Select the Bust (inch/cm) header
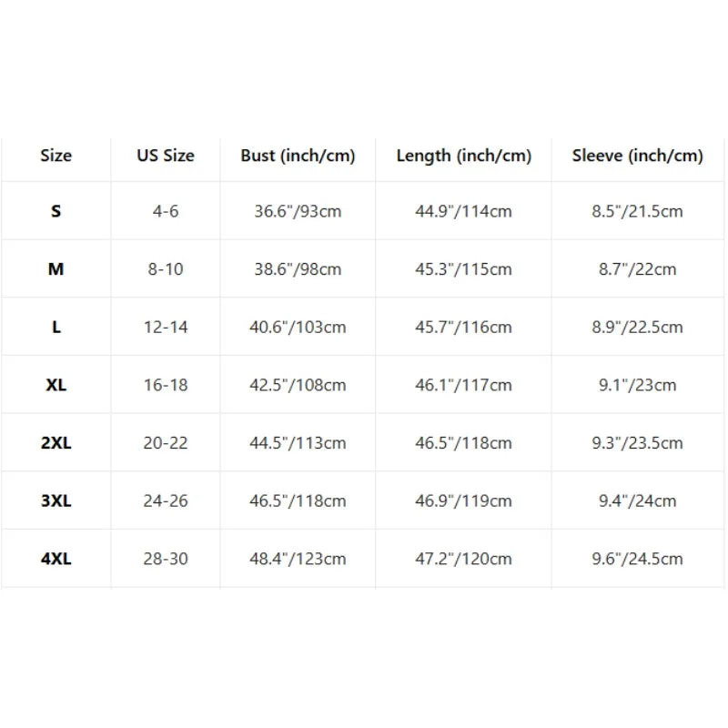Image resolution: width=728 pixels, height=728 pixels. pos(298,156)
